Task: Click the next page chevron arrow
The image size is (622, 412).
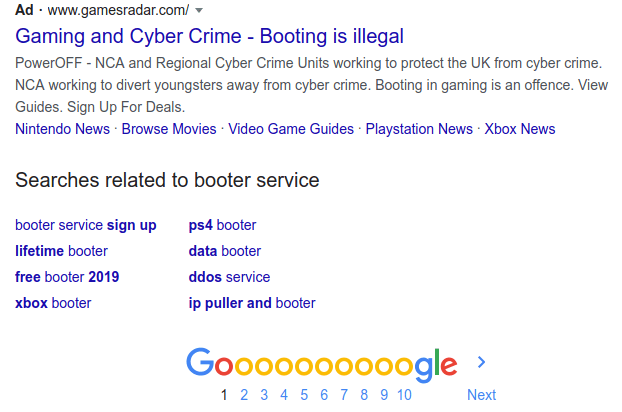Action: click(481, 363)
